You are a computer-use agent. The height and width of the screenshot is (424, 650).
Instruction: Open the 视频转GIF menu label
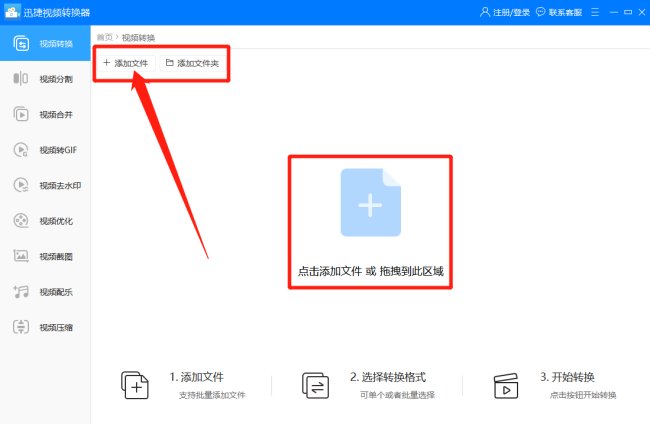pyautogui.click(x=58, y=150)
